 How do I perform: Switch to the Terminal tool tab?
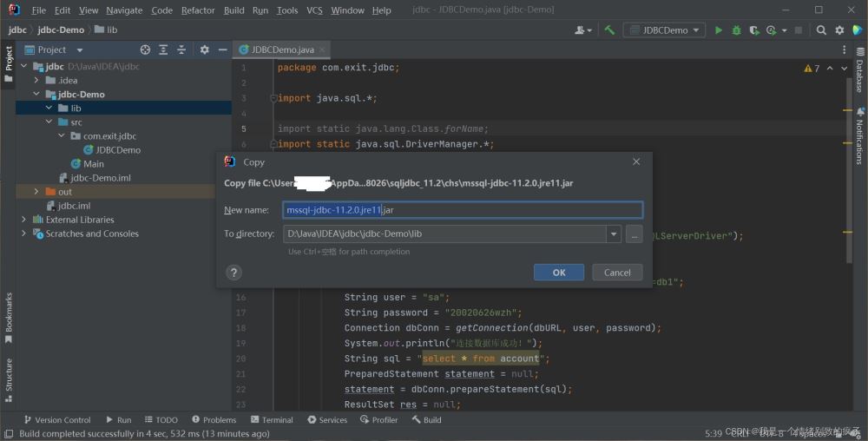(x=271, y=420)
